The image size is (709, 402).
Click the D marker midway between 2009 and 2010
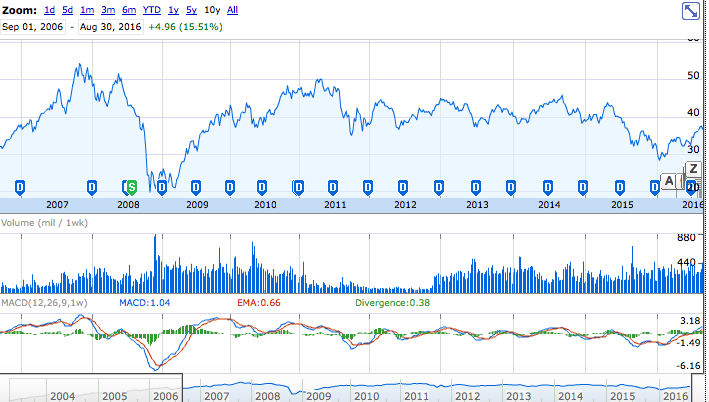[230, 187]
